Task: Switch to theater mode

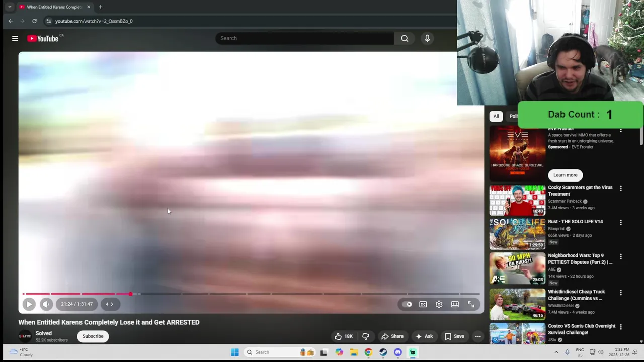Action: [455, 304]
